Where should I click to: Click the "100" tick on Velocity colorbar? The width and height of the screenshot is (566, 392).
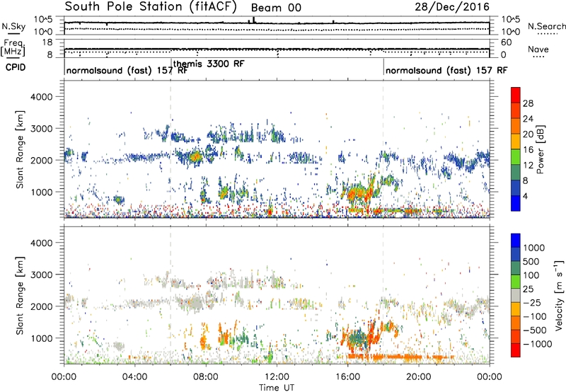click(x=531, y=275)
